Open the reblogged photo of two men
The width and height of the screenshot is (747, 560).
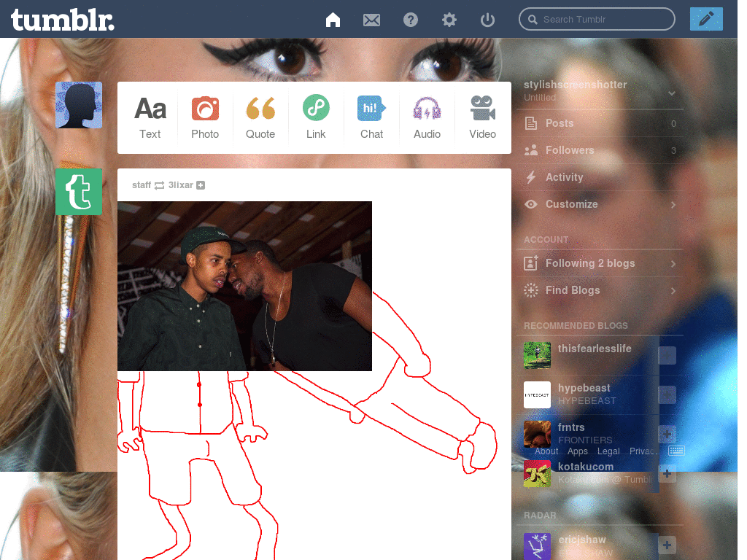[x=244, y=286]
